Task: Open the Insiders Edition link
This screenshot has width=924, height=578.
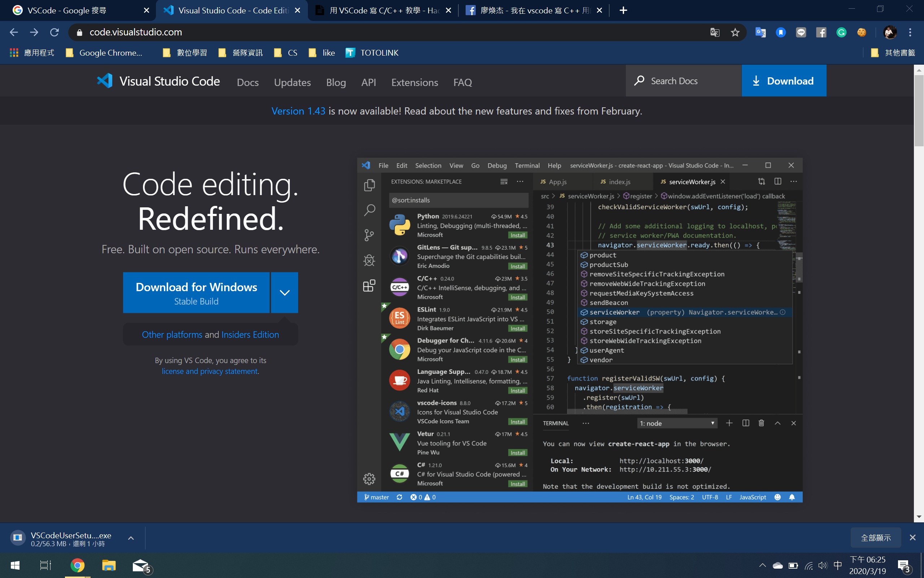Action: [250, 335]
